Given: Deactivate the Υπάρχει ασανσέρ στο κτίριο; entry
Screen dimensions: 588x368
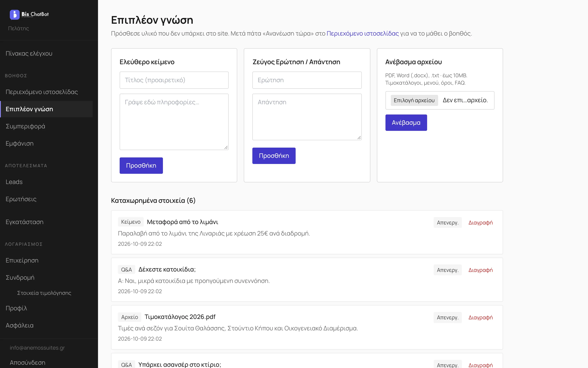Looking at the screenshot, I should 448,365.
